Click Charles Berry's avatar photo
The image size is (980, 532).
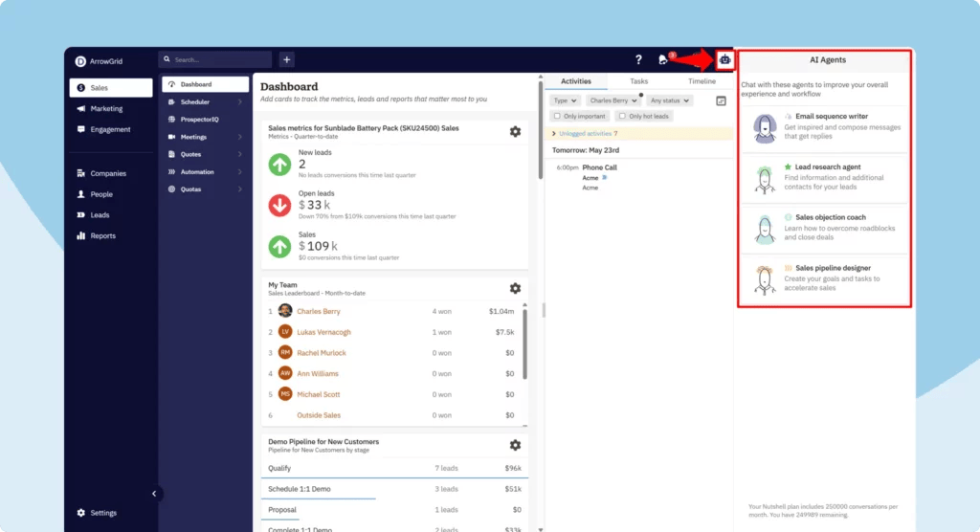[x=285, y=311]
